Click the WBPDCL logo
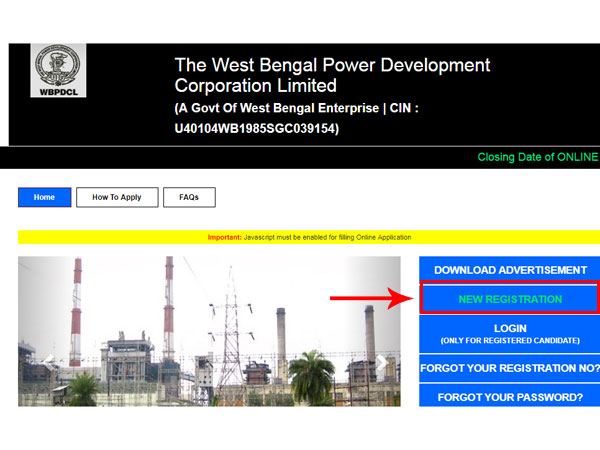This screenshot has height=450, width=600. tap(58, 70)
